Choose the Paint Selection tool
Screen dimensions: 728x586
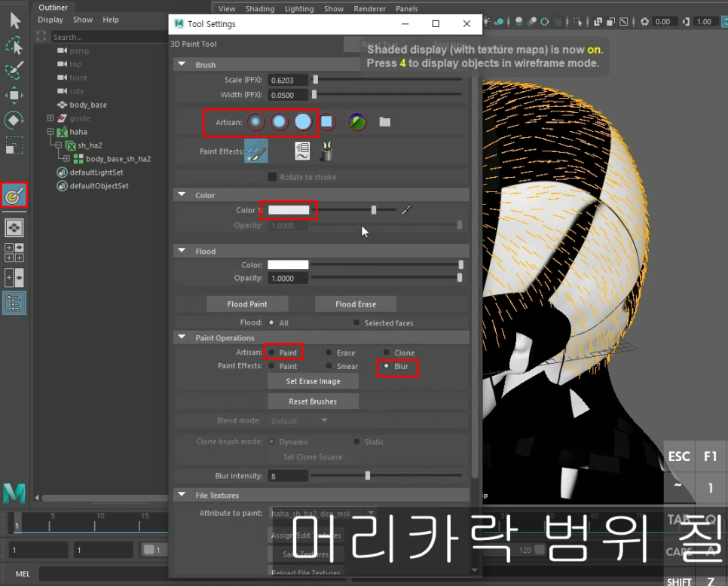(14, 70)
